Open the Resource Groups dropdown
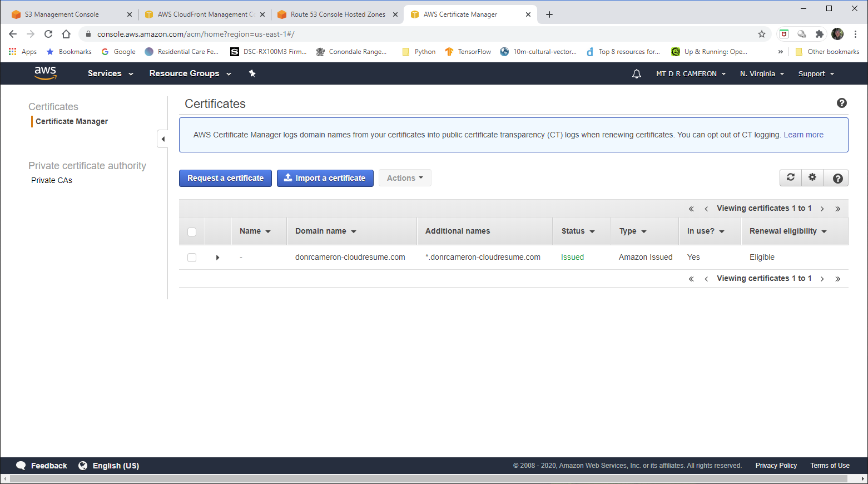Viewport: 868px width, 484px height. pyautogui.click(x=190, y=73)
